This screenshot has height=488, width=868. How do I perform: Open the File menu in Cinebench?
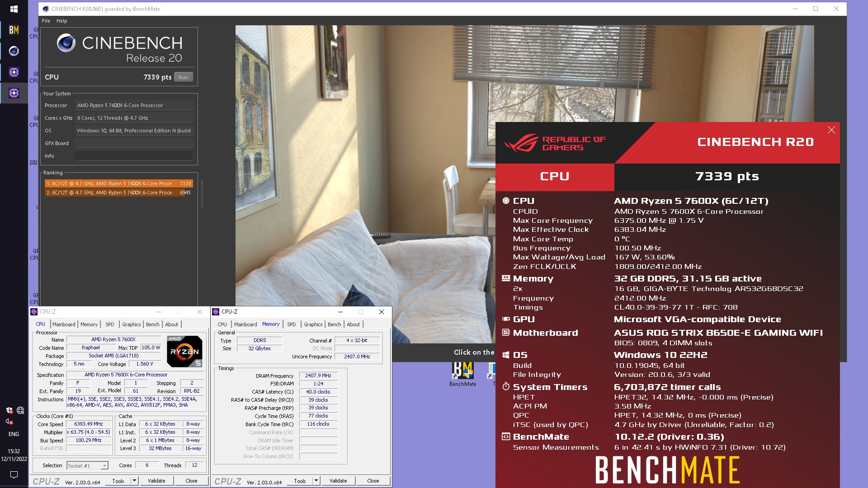point(46,21)
